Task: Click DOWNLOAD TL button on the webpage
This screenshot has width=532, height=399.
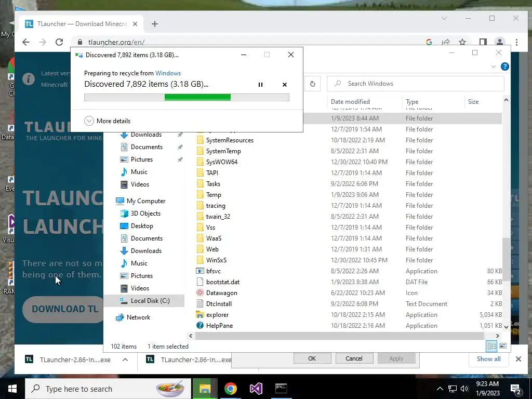Action: click(x=64, y=309)
